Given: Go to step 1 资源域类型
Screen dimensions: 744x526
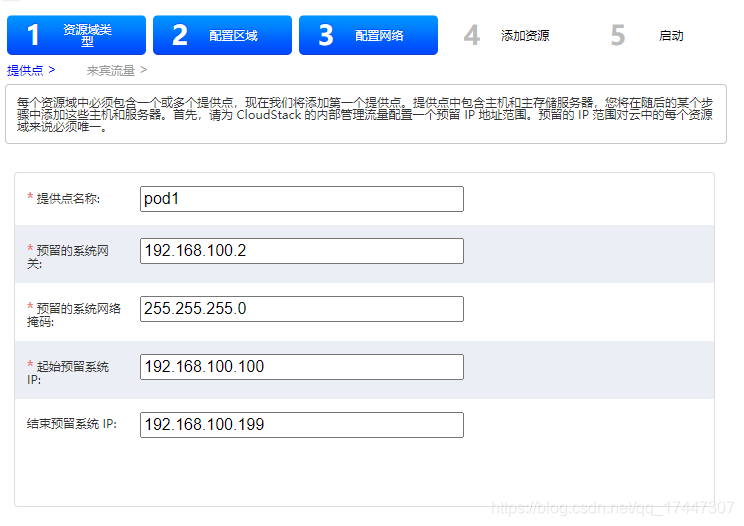Looking at the screenshot, I should click(76, 35).
